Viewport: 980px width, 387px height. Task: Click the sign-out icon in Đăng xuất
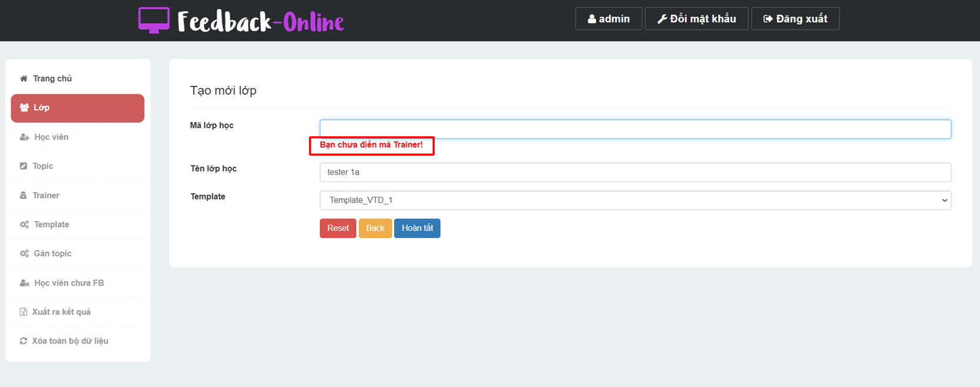[767, 19]
